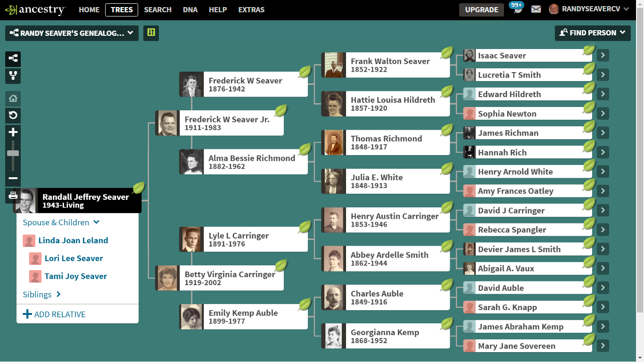Expand details for Isaac Seaver via chevron

603,55
